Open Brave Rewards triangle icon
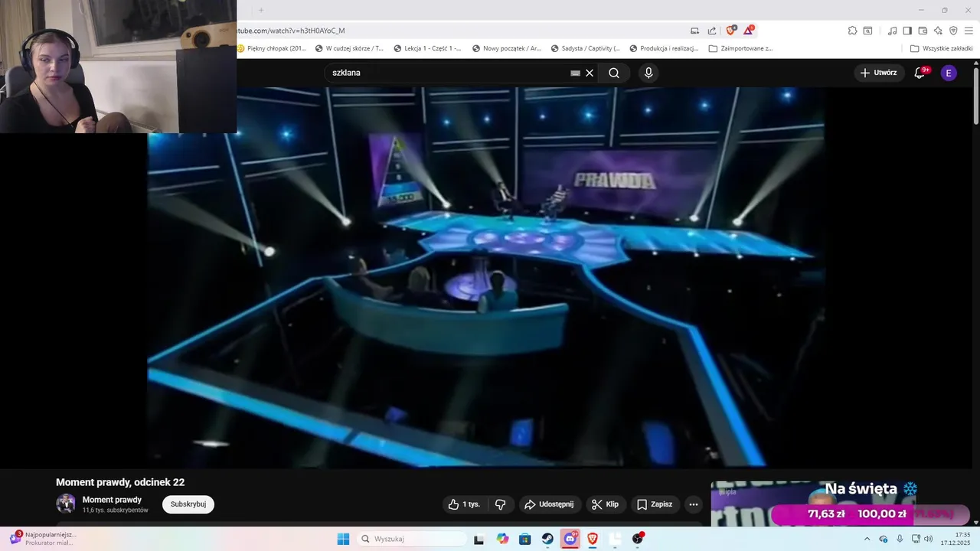Screen dimensions: 980x551 [x=749, y=30]
